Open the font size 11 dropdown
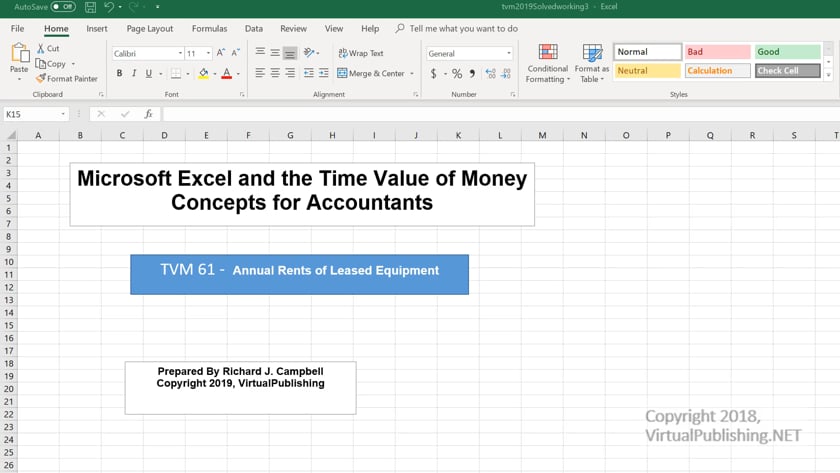The height and width of the screenshot is (473, 840). click(x=208, y=54)
